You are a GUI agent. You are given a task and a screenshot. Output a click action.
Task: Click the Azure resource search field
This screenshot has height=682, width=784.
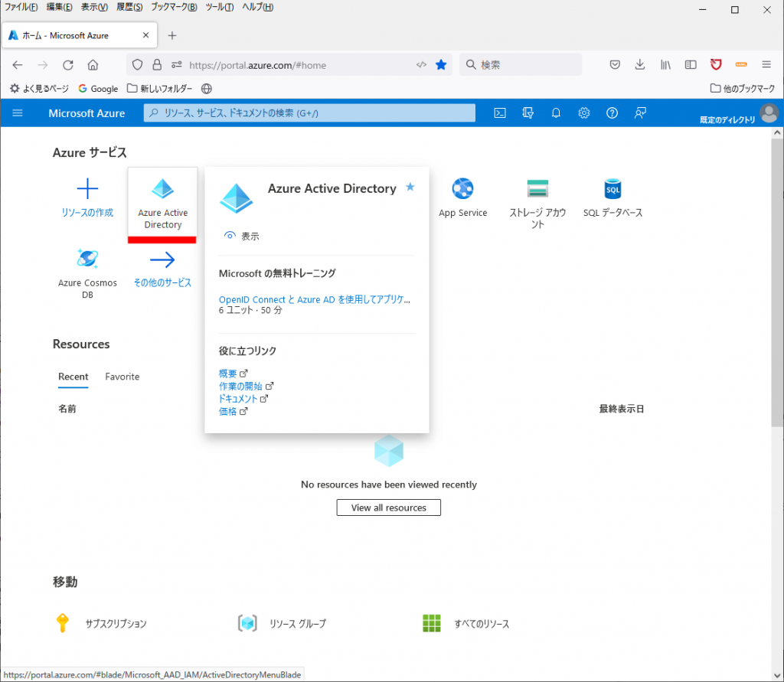coord(309,113)
